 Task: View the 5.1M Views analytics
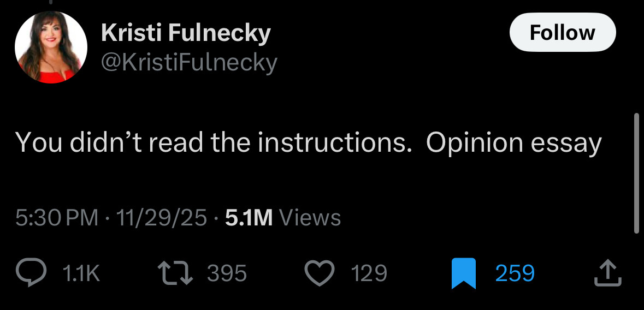click(283, 218)
